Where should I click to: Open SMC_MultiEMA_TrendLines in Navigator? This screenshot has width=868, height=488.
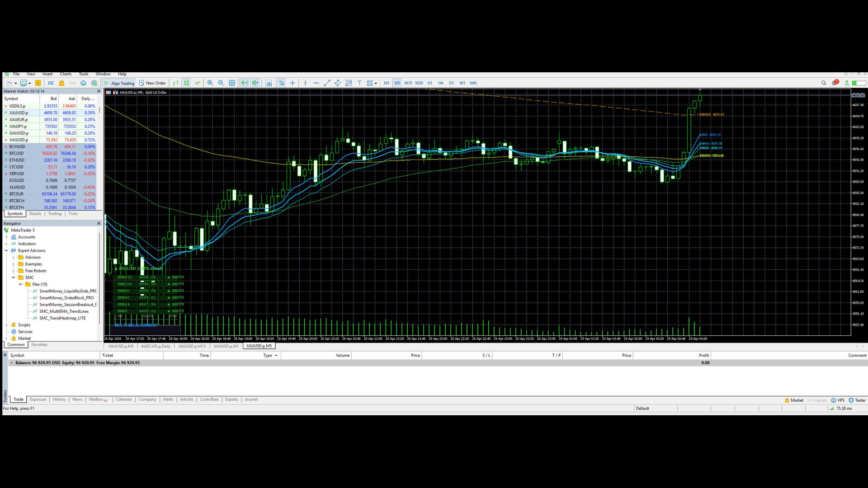point(64,311)
